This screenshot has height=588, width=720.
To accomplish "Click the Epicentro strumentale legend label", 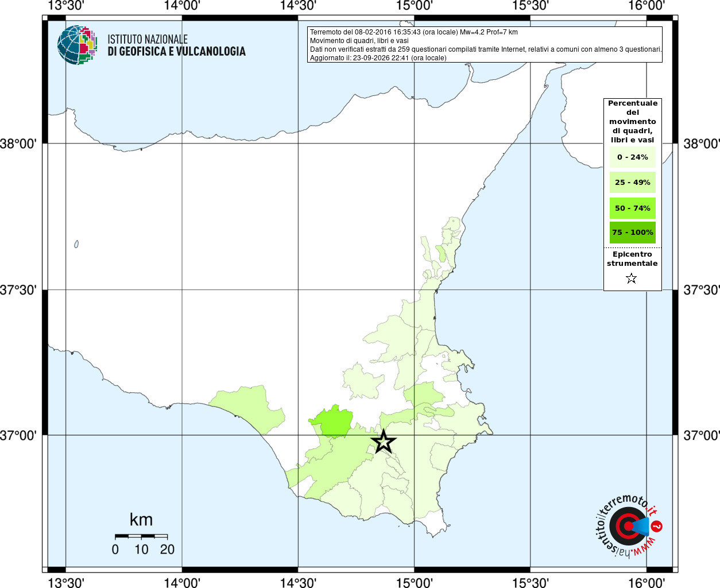I will [x=632, y=259].
